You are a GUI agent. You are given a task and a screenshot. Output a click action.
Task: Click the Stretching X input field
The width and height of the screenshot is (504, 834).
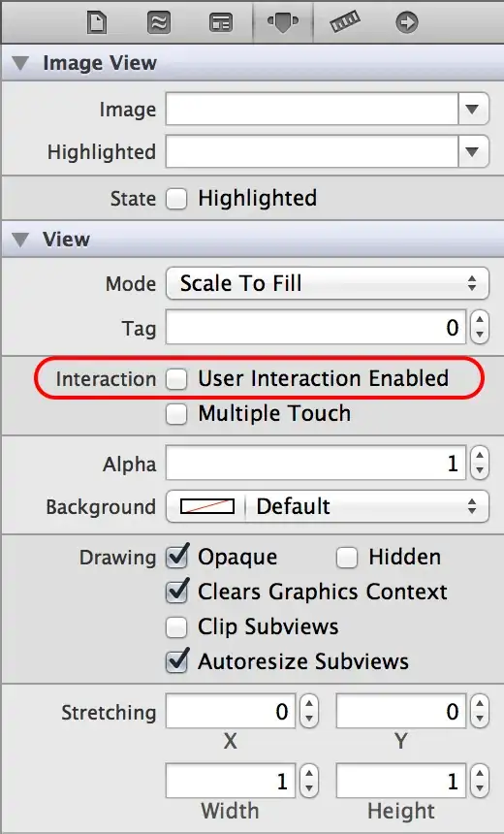[231, 711]
